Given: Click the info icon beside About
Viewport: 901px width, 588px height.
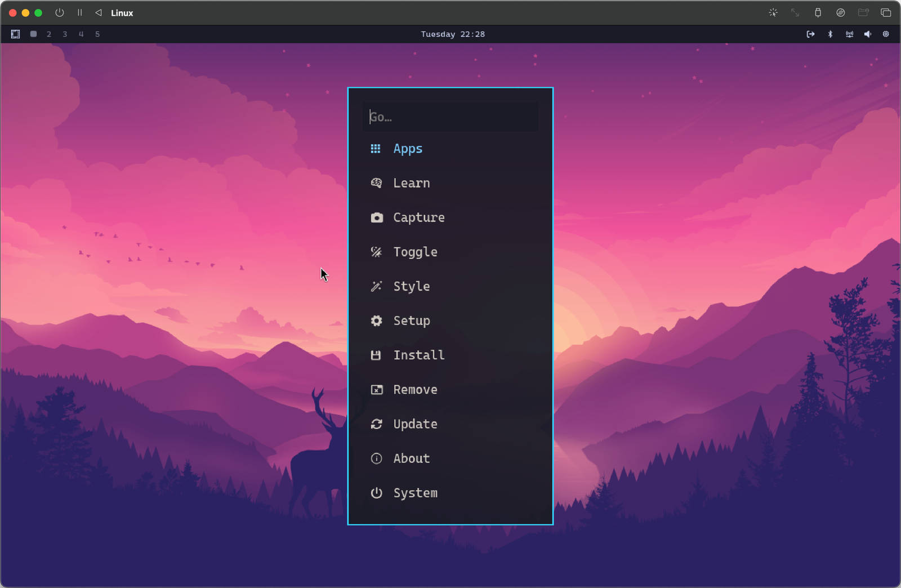Looking at the screenshot, I should pos(376,458).
